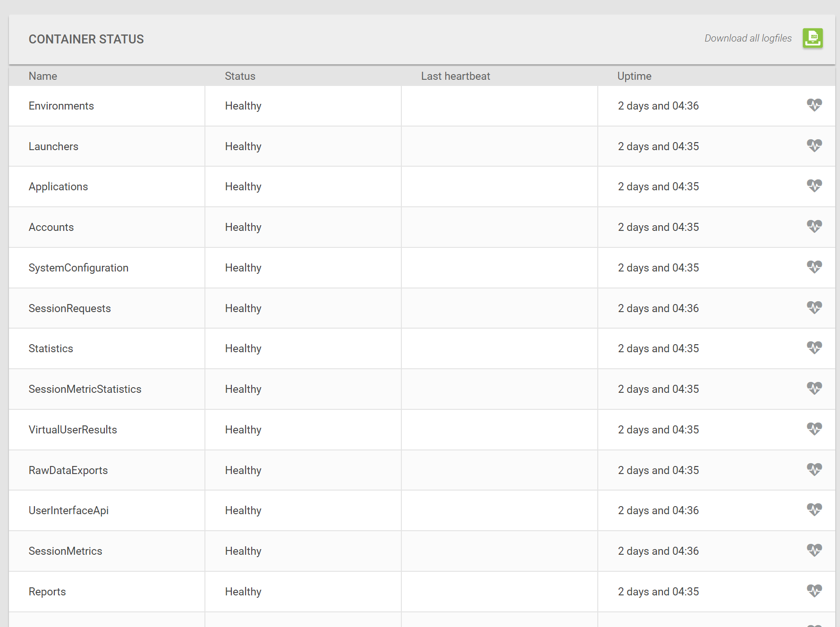The image size is (840, 627).
Task: Click the SessionMetrics uptime value
Action: click(x=658, y=551)
